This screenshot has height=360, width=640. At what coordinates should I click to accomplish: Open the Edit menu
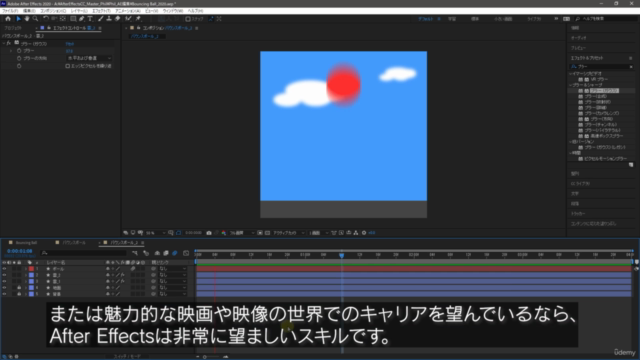pyautogui.click(x=29, y=11)
